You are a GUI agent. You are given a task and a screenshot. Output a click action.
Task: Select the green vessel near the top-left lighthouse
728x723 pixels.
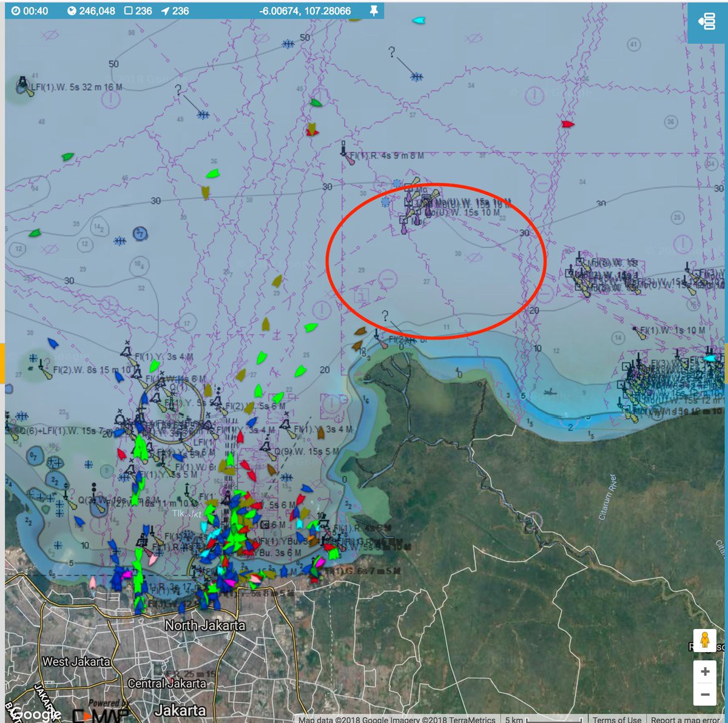coord(68,157)
